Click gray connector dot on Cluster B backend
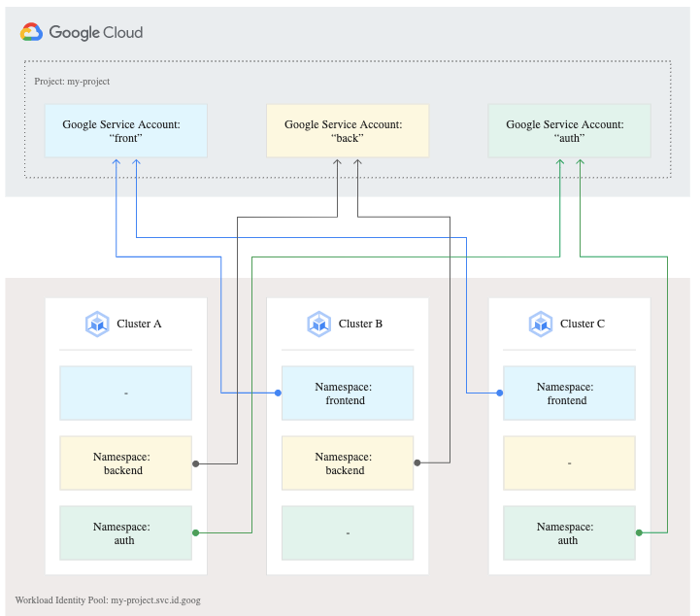700x616 pixels. [417, 462]
